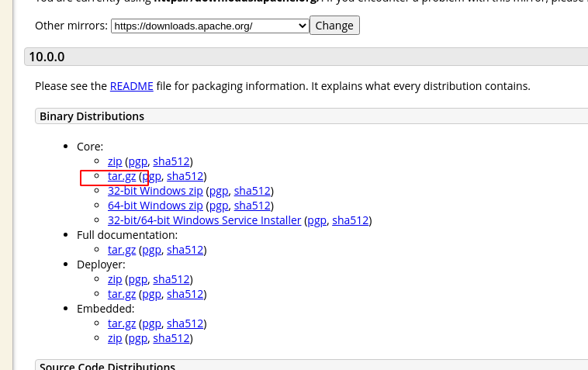Viewport: 588px width, 370px height.
Task: Download the Deployer zip file
Action: [x=115, y=279]
